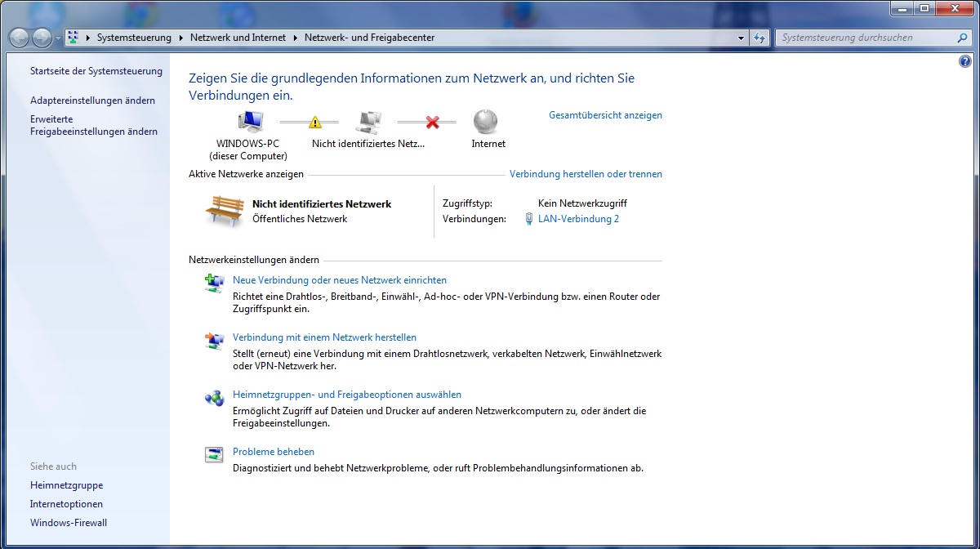Click Kein Netzwerkzugriff value
Image resolution: width=980 pixels, height=549 pixels.
pos(582,203)
